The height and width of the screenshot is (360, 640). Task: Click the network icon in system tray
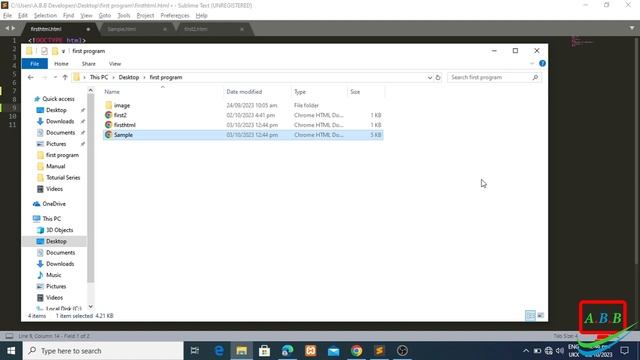click(549, 351)
